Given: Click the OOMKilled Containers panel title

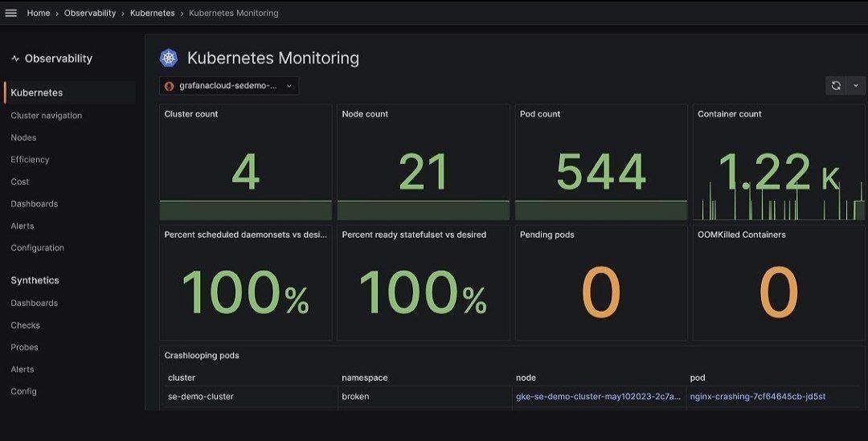Looking at the screenshot, I should [742, 235].
